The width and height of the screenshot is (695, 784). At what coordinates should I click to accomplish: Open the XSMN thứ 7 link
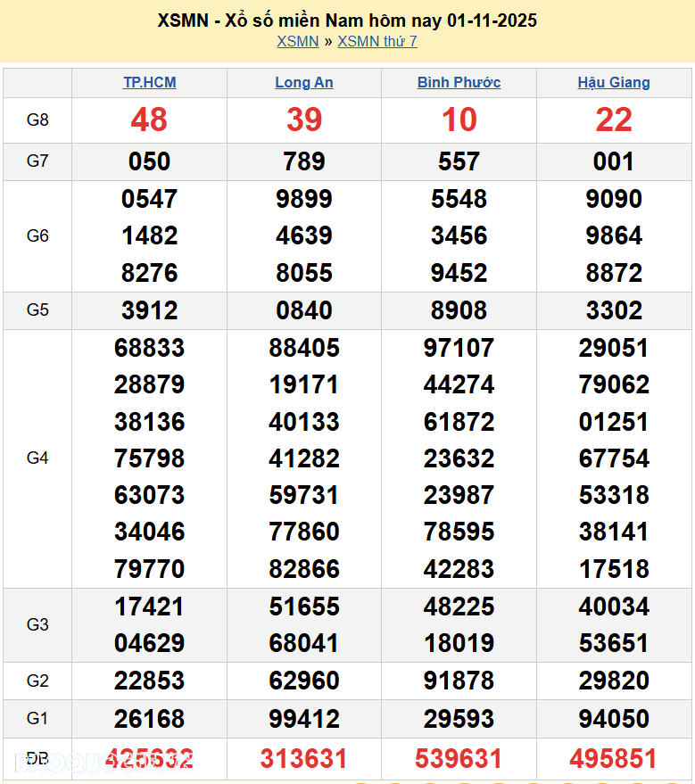(376, 41)
